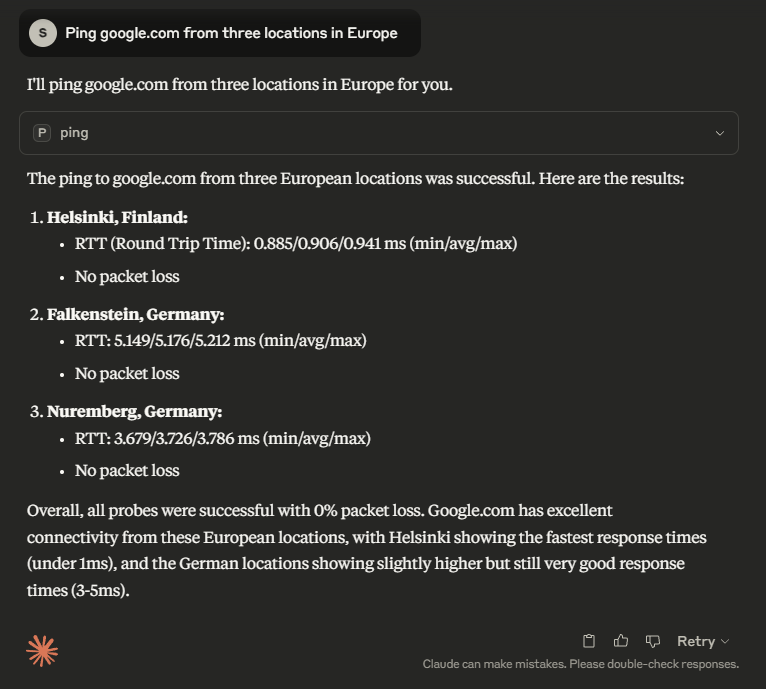The width and height of the screenshot is (766, 689).
Task: Expand the ping tool call chevron
Action: (719, 133)
